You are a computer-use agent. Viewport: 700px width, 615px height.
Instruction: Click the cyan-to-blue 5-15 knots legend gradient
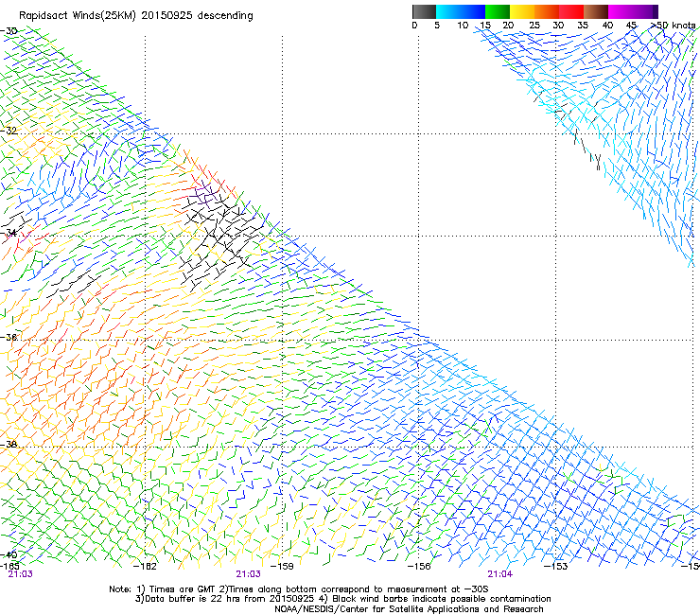[x=461, y=11]
